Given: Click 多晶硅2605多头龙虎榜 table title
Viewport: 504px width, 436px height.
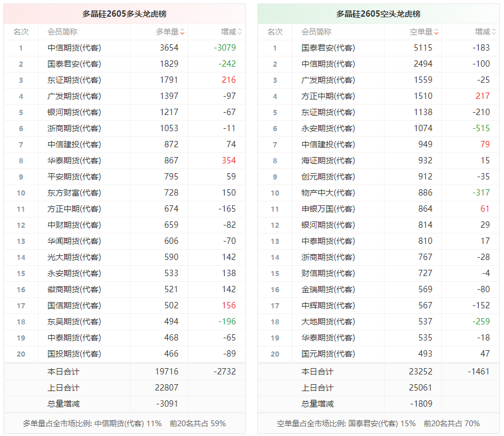Looking at the screenshot, I should click(124, 14).
